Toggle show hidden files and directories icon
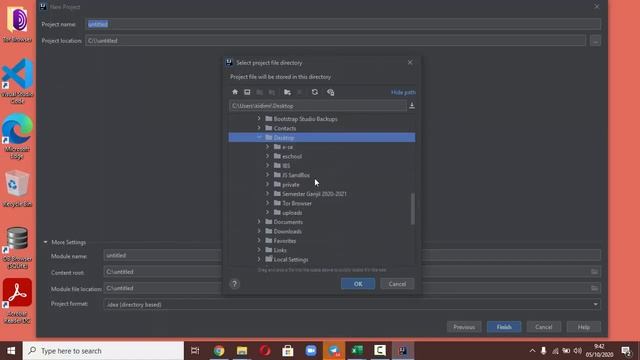The height and width of the screenshot is (360, 640). point(331,92)
